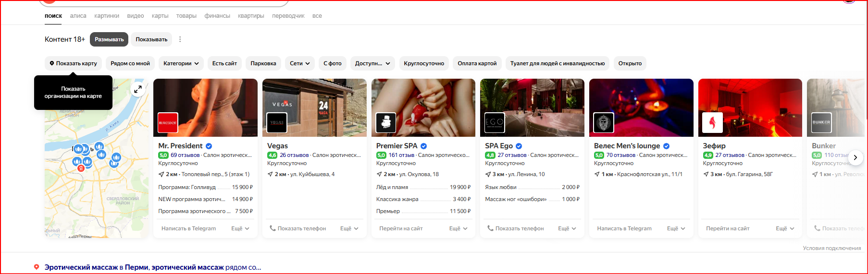Viewport: 868px width, 274px height.
Task: Toggle the С фото filter
Action: click(333, 63)
